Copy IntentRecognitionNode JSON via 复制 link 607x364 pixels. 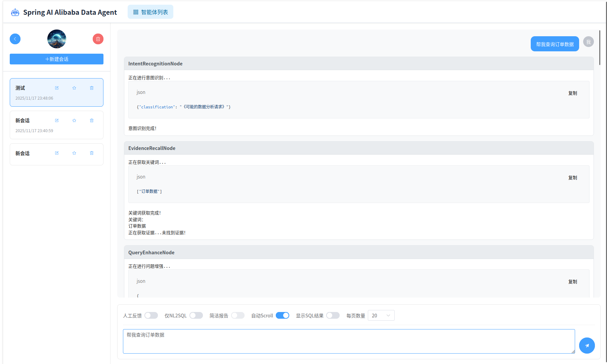pyautogui.click(x=572, y=93)
